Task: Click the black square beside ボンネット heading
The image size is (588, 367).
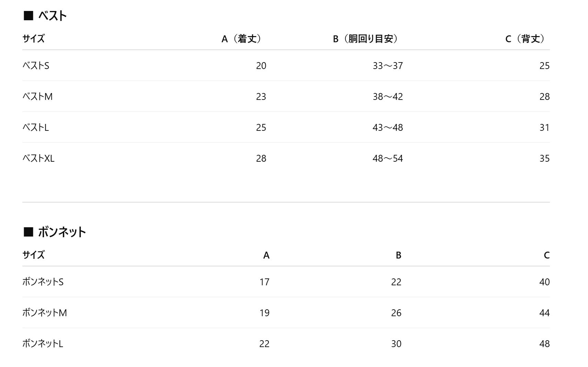Action: point(28,232)
